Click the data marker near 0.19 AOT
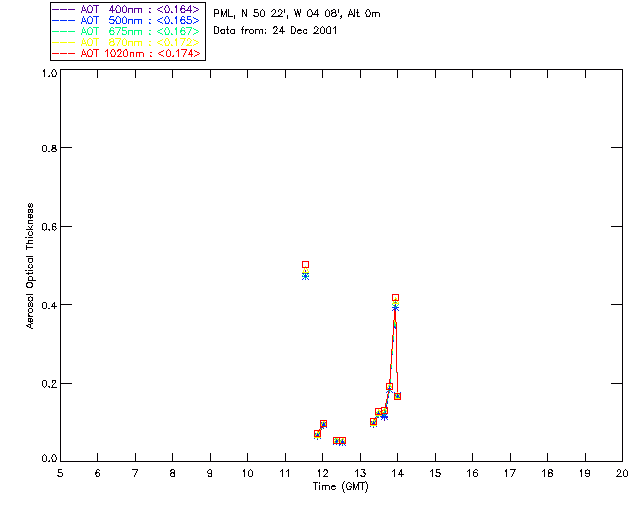Screen dimensions: 640x512 click(390, 387)
